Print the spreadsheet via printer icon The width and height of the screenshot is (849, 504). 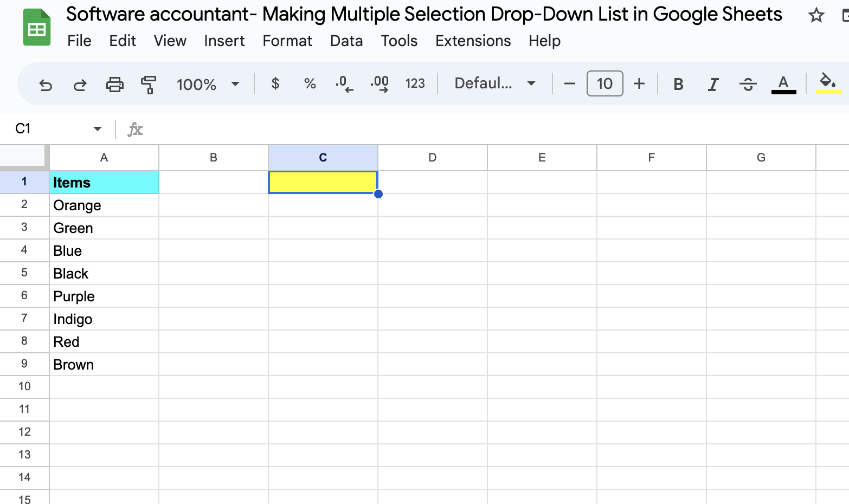click(114, 85)
